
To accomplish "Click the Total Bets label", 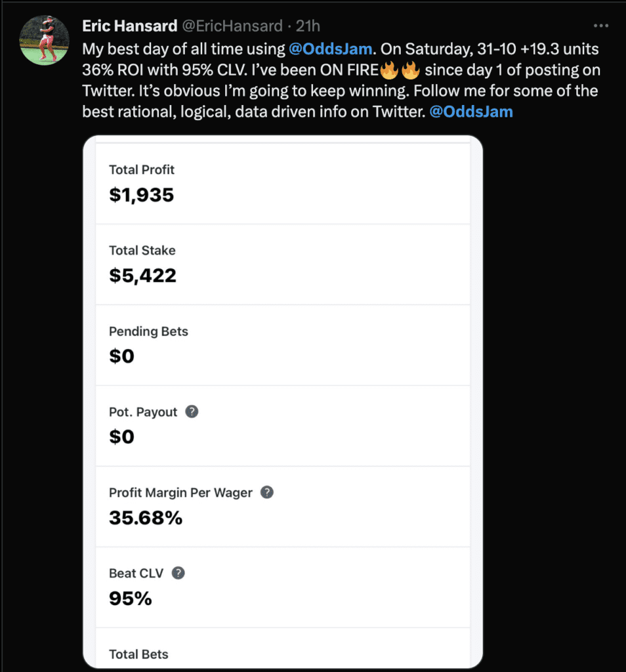I will pos(138,654).
